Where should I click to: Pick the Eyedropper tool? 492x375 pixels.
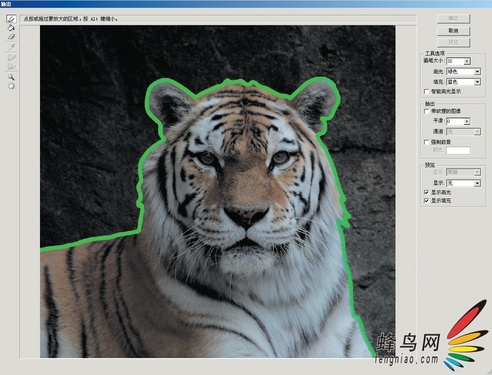click(x=11, y=47)
